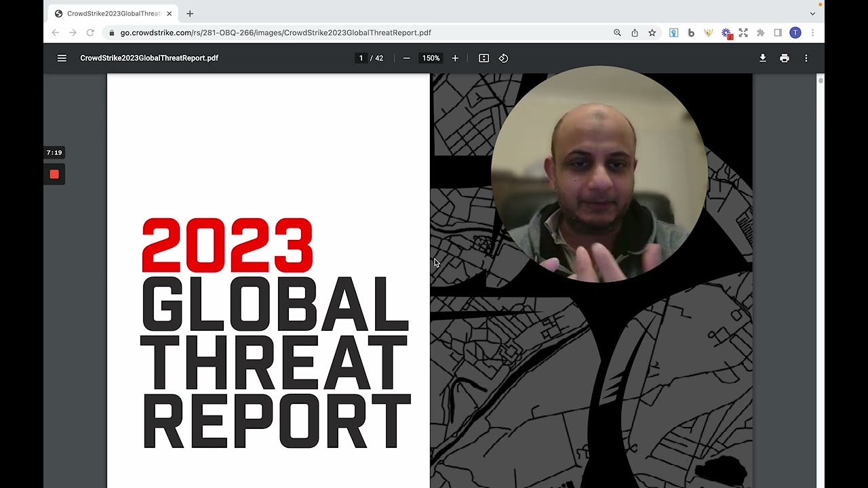Click the PDF filename title in toolbar
This screenshot has width=868, height=488.
[x=149, y=58]
